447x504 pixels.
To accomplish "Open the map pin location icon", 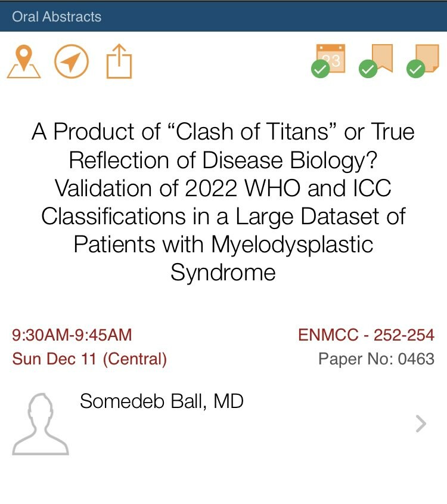I will pos(24,61).
